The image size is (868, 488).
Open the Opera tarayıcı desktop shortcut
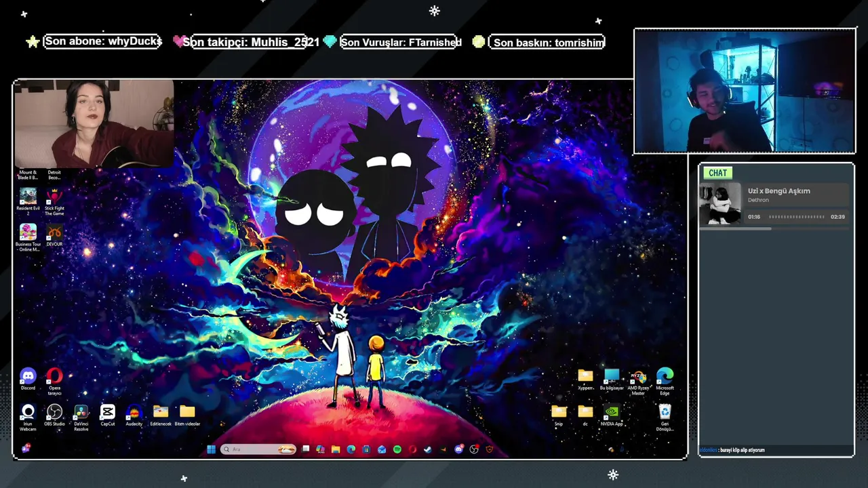[54, 381]
